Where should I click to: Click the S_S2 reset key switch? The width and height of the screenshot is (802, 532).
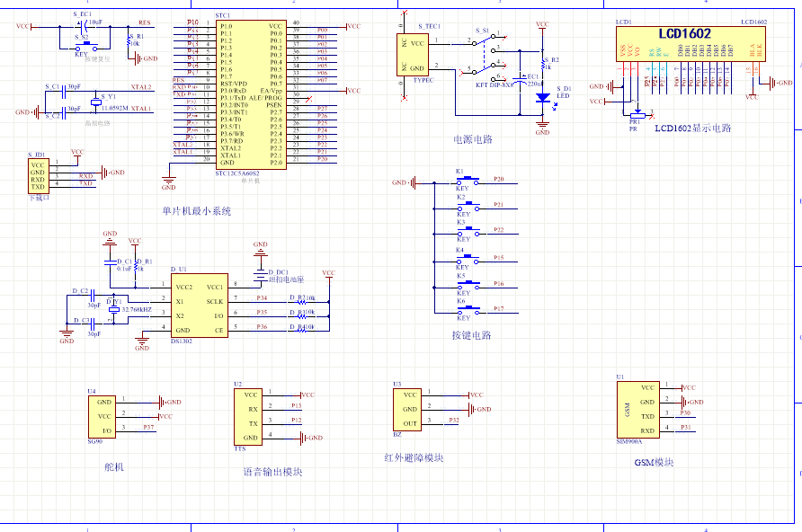coord(85,43)
